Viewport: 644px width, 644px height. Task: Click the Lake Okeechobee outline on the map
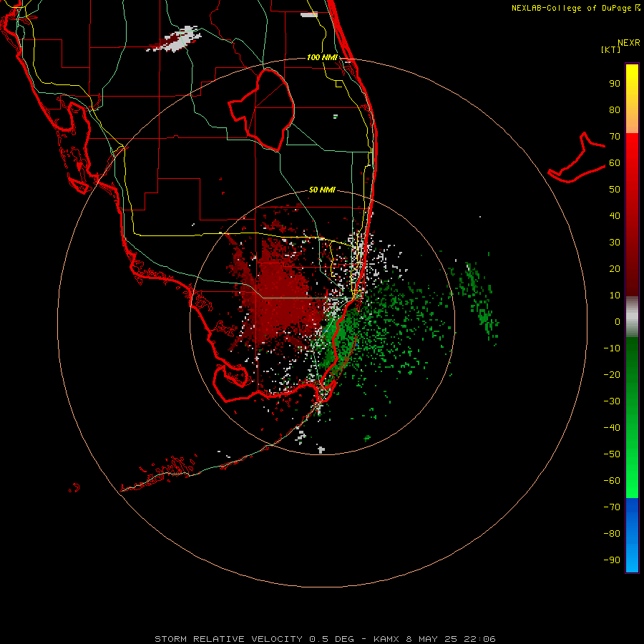(262, 109)
